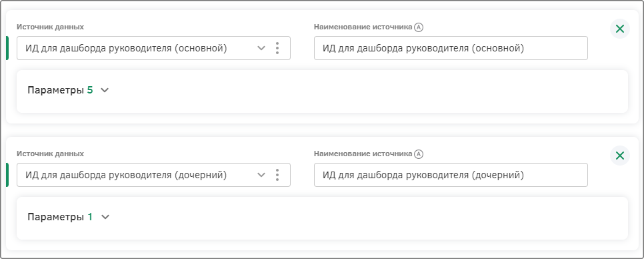Focus the дочерний source name input field
Screen dimensions: 644x259
[x=451, y=175]
